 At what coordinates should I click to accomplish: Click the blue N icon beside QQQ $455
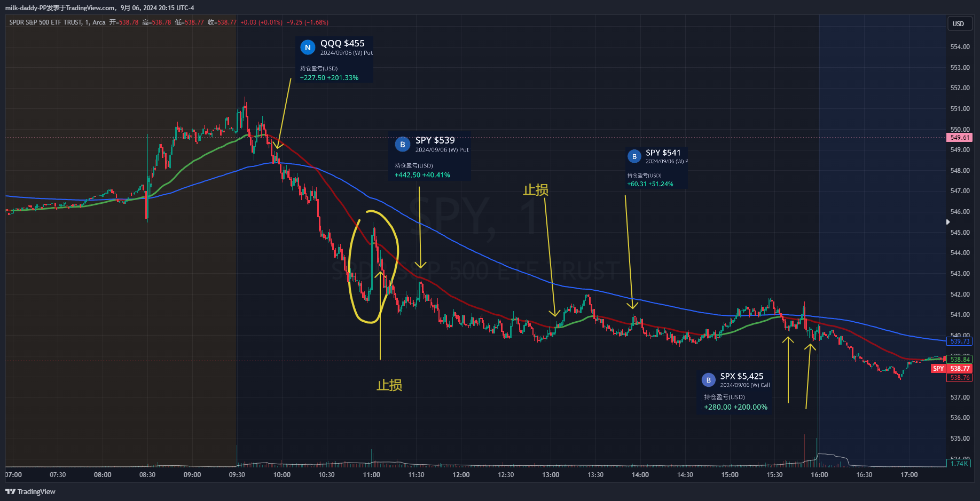point(308,47)
